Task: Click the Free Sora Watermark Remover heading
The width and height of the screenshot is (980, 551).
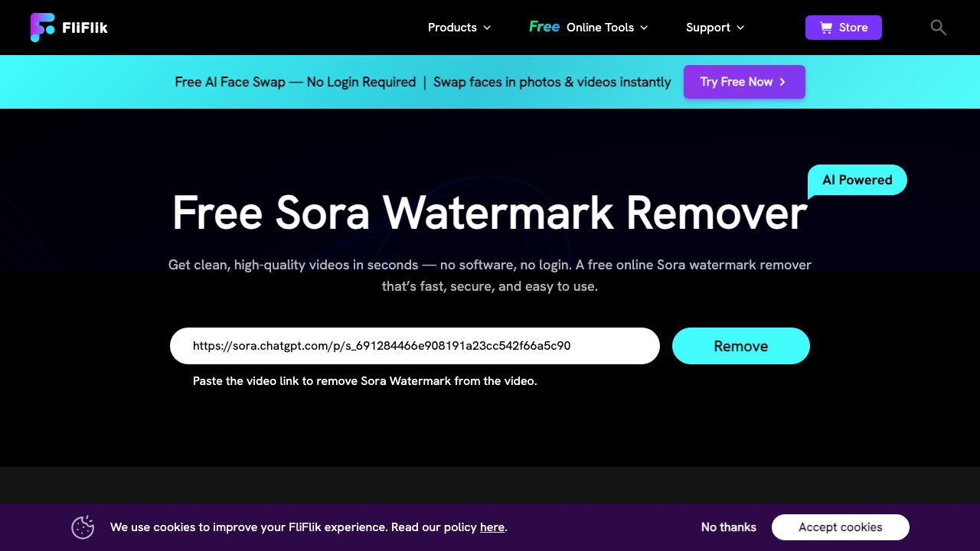Action: [x=490, y=213]
